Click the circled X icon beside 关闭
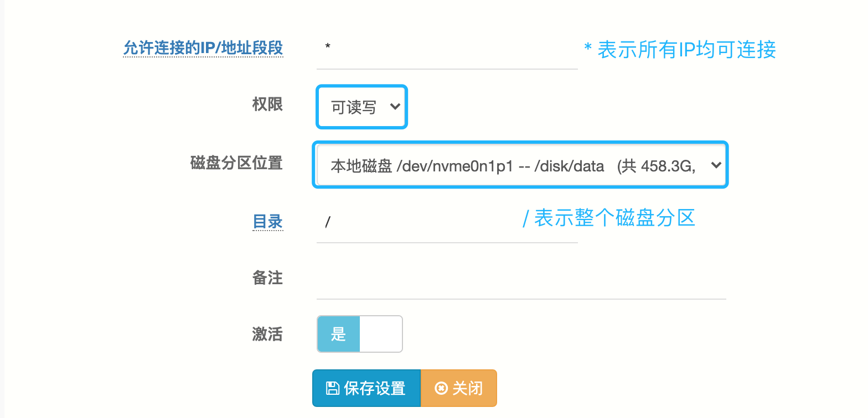This screenshot has width=868, height=418. (441, 388)
